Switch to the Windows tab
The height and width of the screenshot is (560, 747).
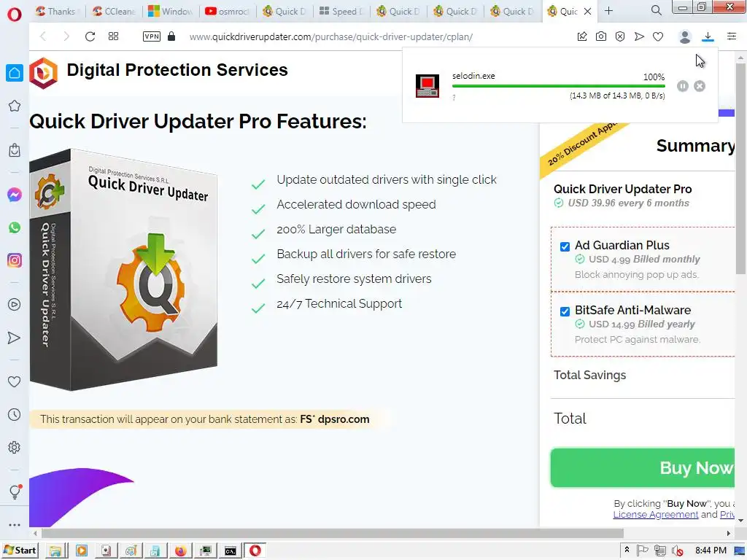[171, 12]
